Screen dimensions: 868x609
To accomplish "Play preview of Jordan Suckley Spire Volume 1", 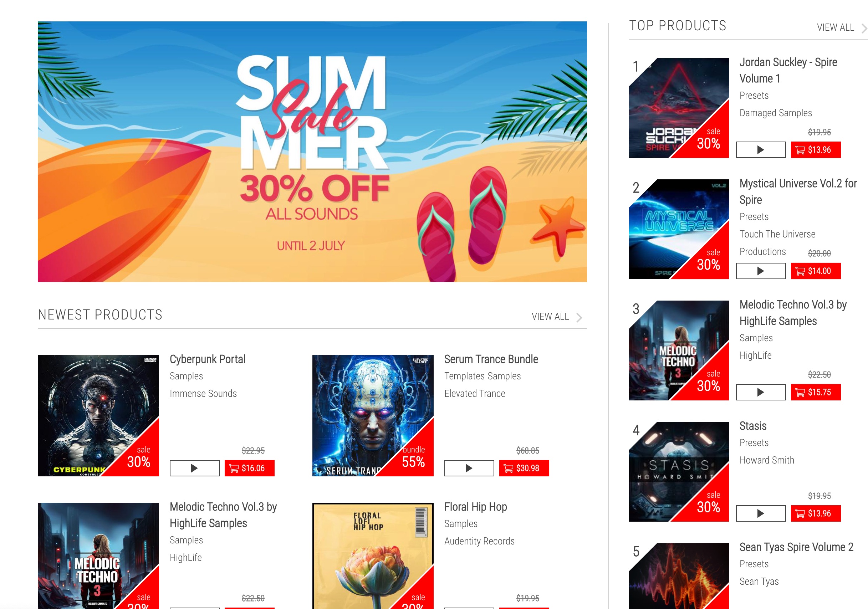I will pos(761,150).
